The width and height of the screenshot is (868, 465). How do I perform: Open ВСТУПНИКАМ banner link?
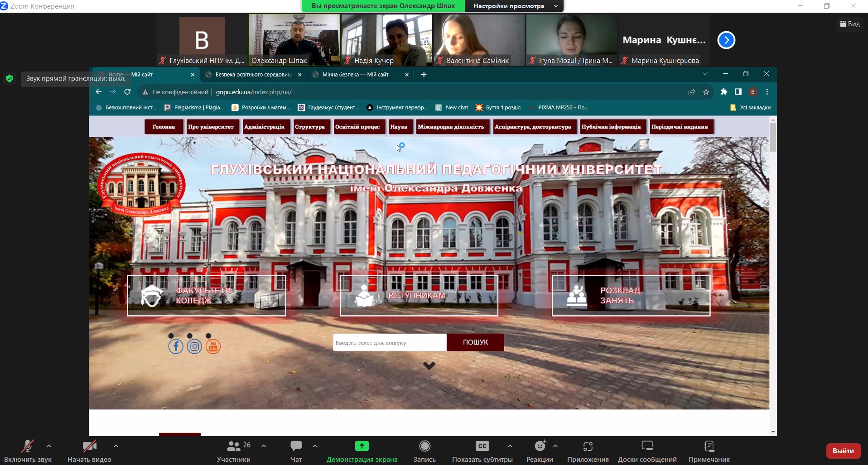(419, 296)
